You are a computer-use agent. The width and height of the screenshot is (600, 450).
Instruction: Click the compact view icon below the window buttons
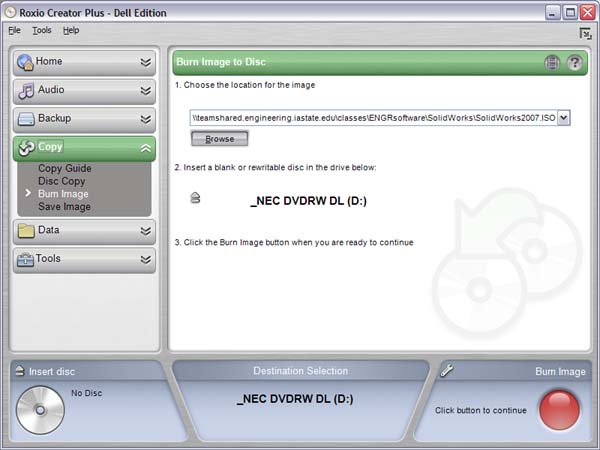585,34
